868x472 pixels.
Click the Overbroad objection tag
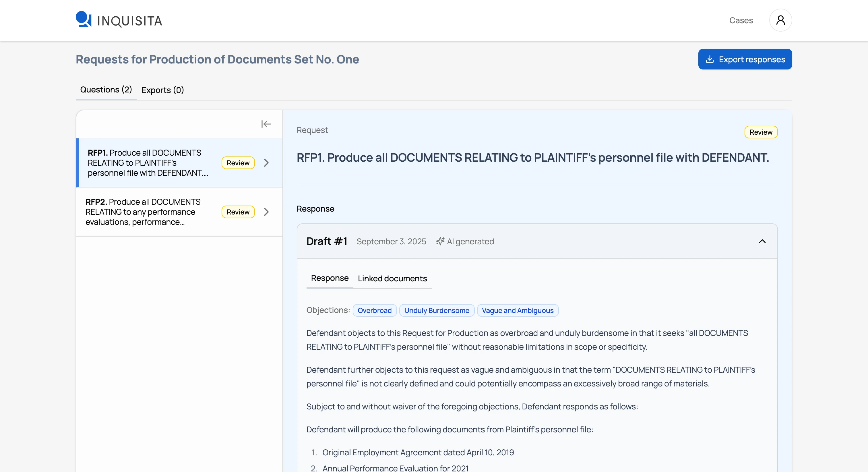click(374, 311)
